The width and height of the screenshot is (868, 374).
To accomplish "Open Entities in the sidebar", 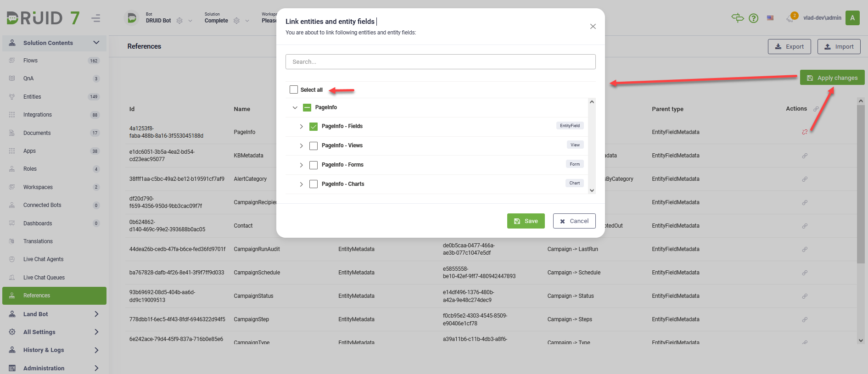I will [32, 97].
